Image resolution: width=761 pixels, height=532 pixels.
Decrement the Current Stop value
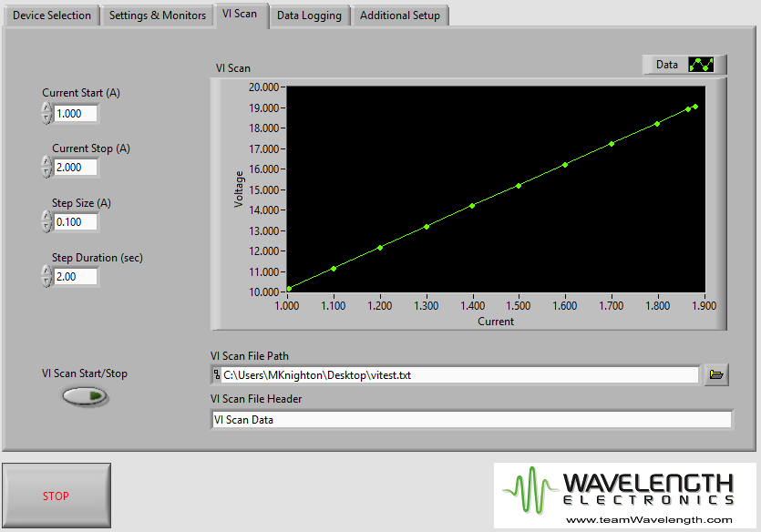pyautogui.click(x=46, y=172)
